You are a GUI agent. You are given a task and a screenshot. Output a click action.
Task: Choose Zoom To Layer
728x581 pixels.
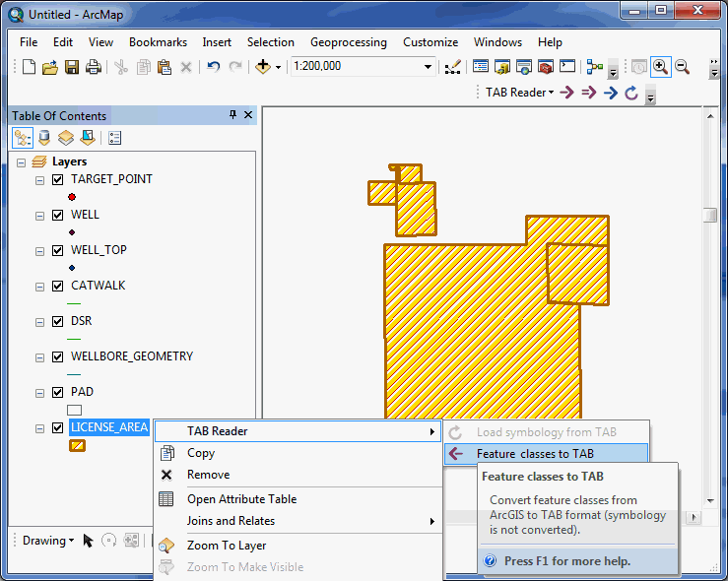click(x=298, y=546)
